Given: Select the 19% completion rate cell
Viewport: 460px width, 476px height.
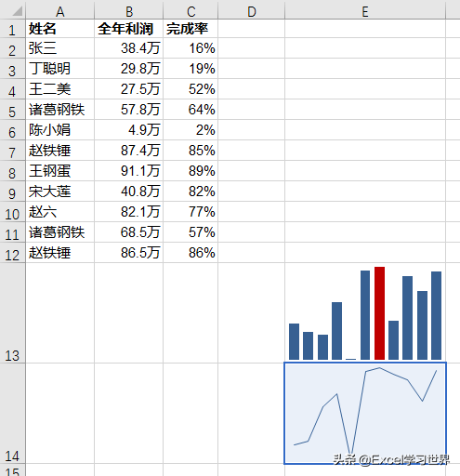Looking at the screenshot, I should (191, 69).
